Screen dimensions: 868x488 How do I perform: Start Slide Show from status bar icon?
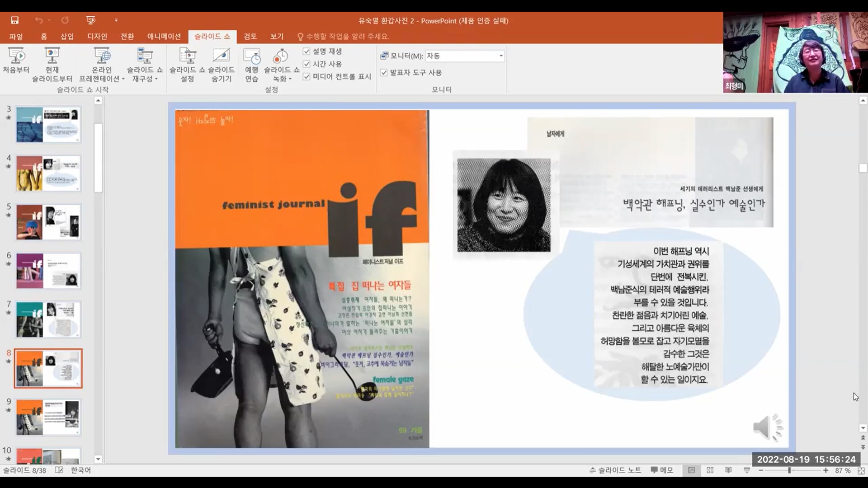(x=747, y=470)
